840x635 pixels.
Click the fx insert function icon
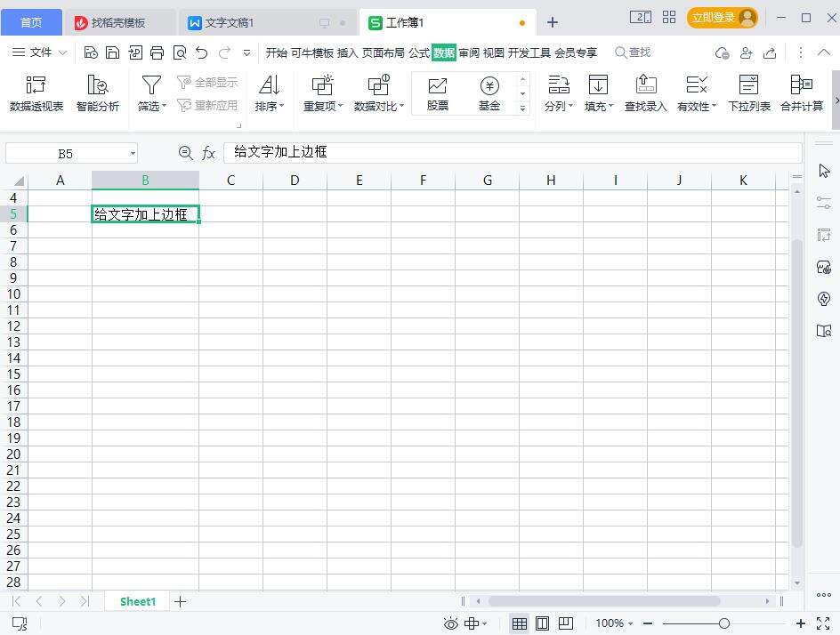pos(208,154)
